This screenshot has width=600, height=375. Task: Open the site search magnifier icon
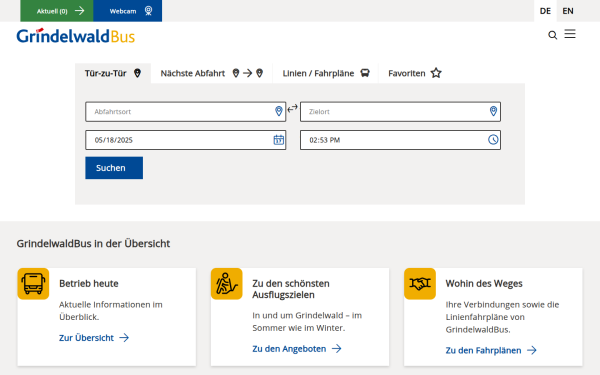click(x=552, y=35)
